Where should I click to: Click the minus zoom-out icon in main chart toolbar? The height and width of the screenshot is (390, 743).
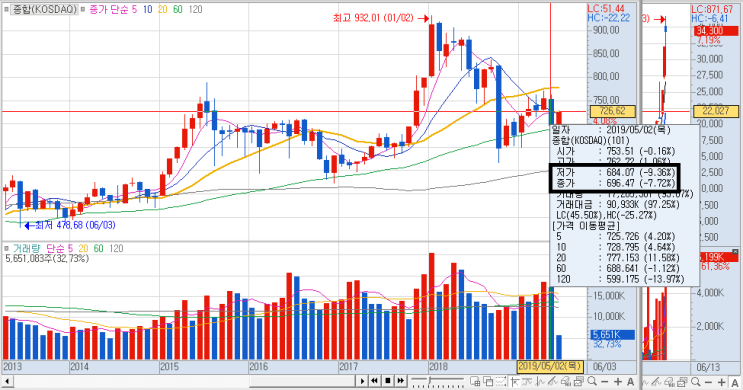(605, 381)
